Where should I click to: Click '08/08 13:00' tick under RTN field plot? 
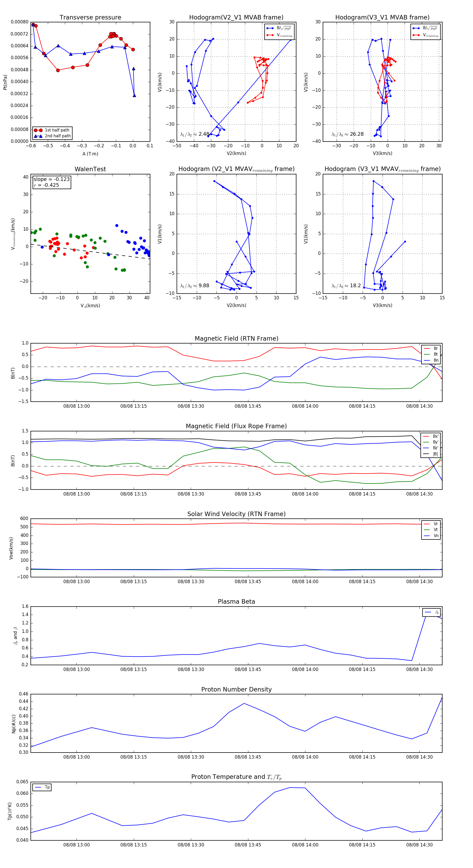[76, 406]
